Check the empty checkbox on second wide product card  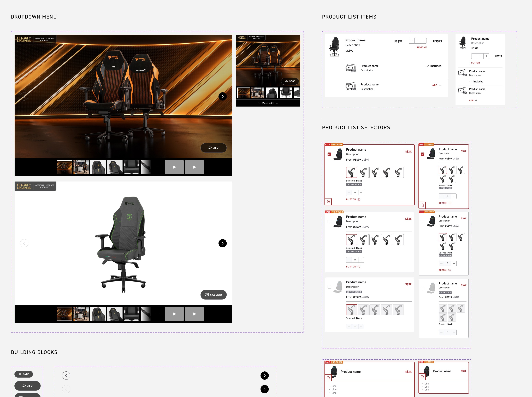329,221
